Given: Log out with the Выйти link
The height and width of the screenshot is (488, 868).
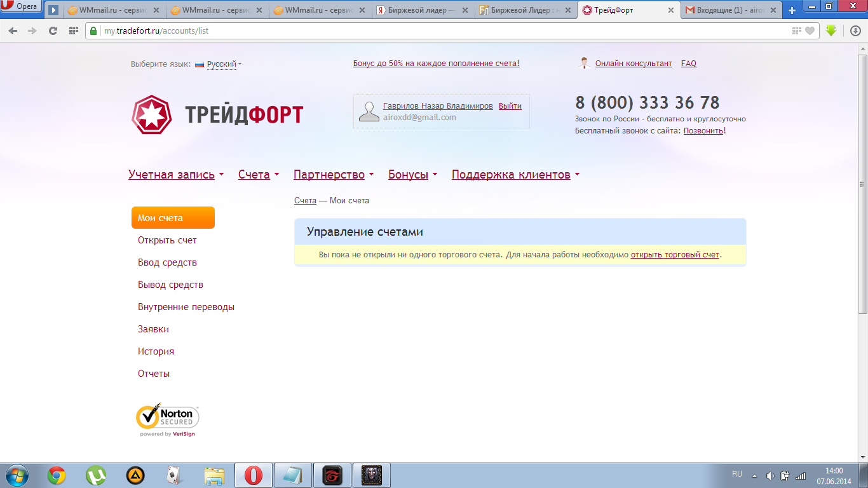Looking at the screenshot, I should 510,106.
